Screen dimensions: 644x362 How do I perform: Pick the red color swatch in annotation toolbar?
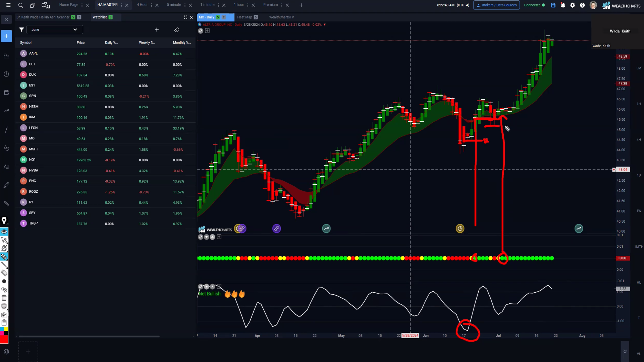4,339
